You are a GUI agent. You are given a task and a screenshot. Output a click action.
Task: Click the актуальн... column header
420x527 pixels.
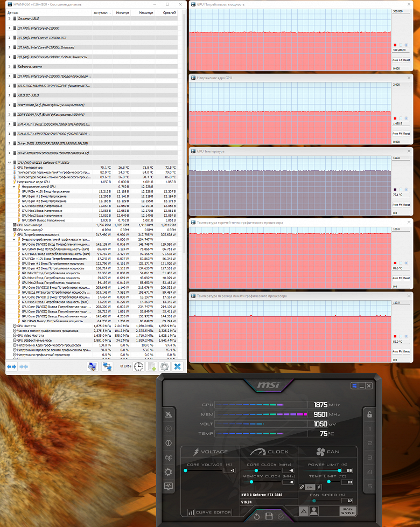102,12
